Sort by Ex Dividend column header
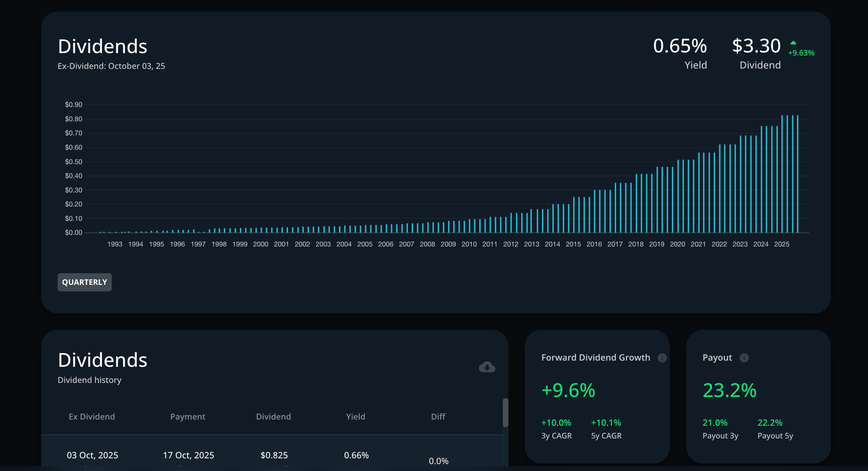The height and width of the screenshot is (471, 868). coord(92,416)
